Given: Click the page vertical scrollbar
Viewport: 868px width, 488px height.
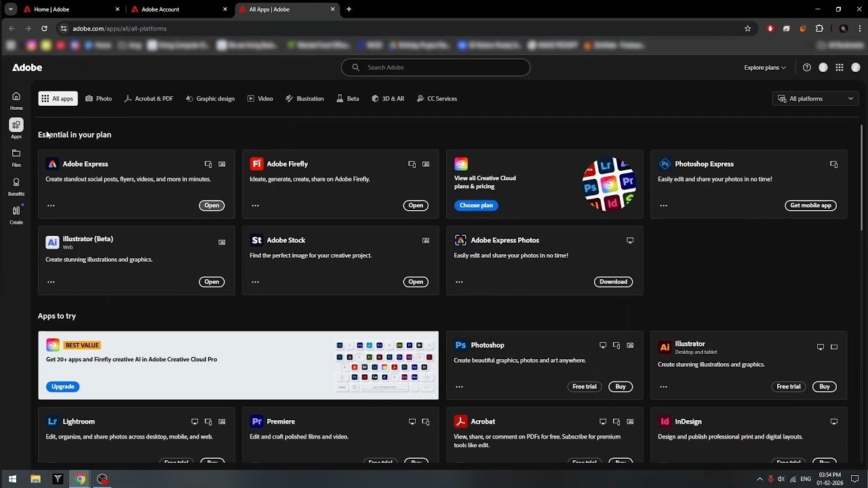Looking at the screenshot, I should 862,176.
